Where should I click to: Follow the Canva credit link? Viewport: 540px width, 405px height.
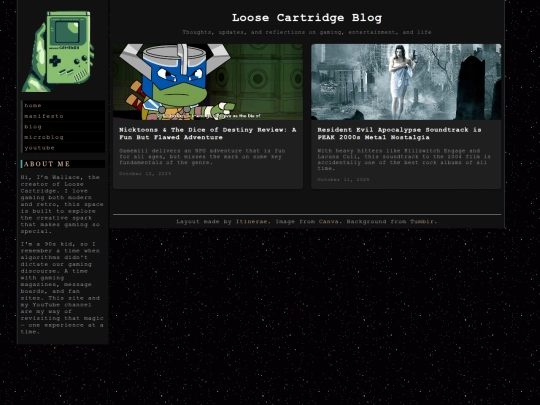point(329,221)
